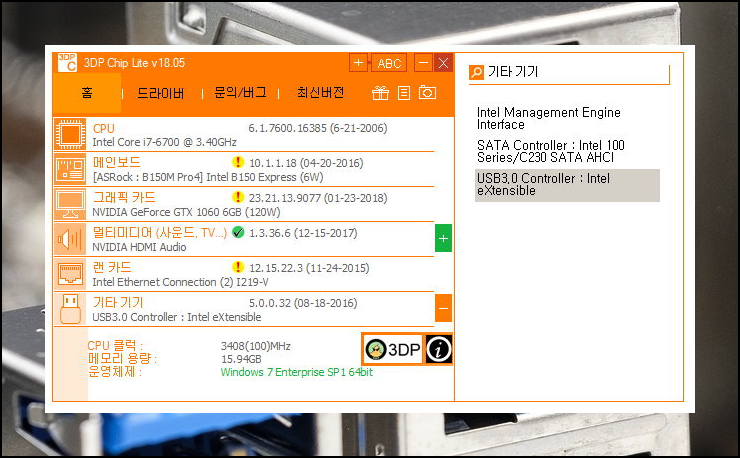The height and width of the screenshot is (458, 740).
Task: Click the green check icon for multimedia
Action: (238, 232)
